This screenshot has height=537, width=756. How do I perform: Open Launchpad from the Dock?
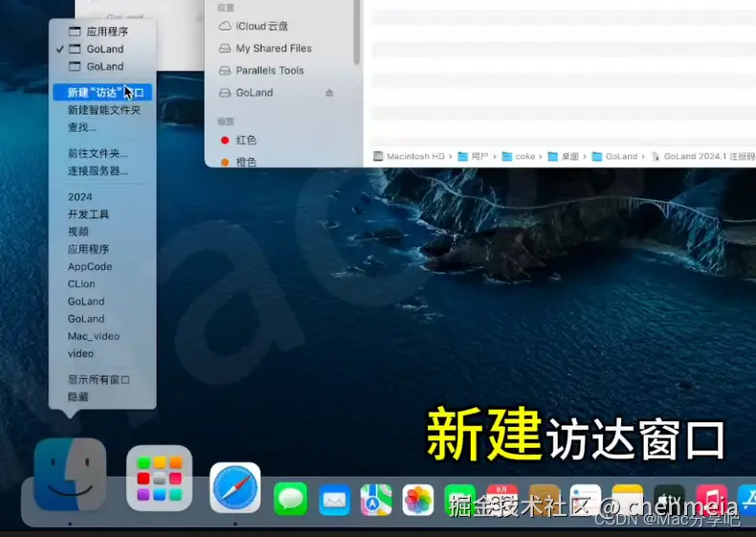pyautogui.click(x=160, y=479)
